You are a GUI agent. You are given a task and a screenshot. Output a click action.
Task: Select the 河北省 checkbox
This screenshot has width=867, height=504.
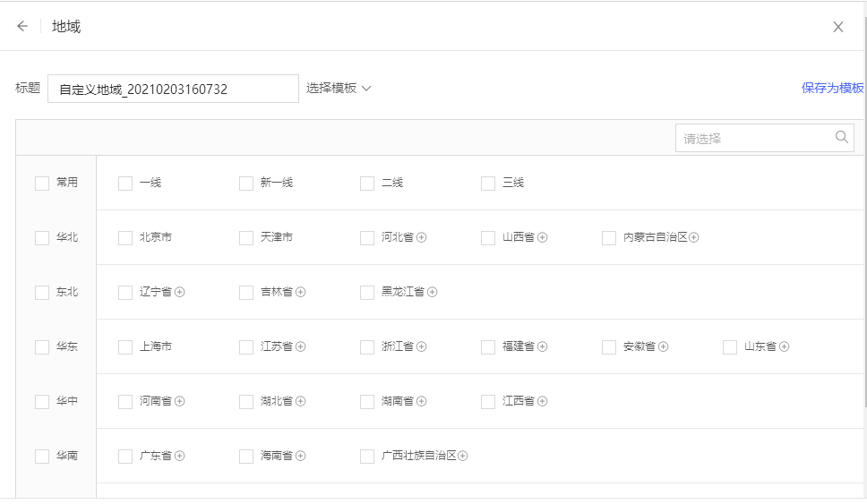[x=367, y=237]
